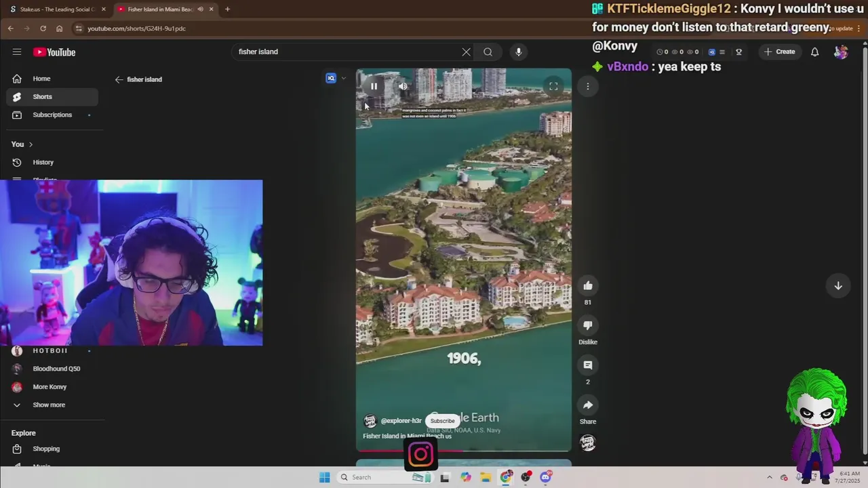
Task: Open the browser Home button
Action: (59, 28)
